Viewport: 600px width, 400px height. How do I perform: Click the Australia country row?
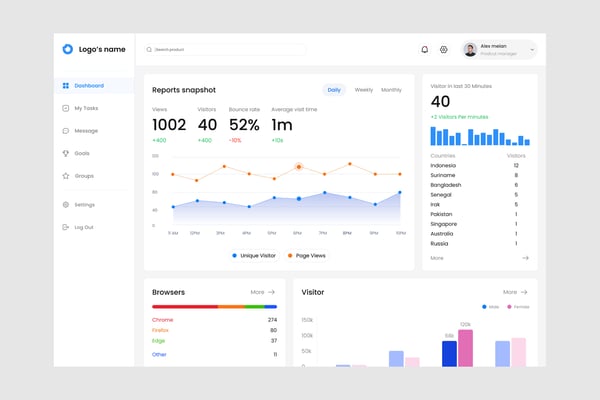click(474, 233)
